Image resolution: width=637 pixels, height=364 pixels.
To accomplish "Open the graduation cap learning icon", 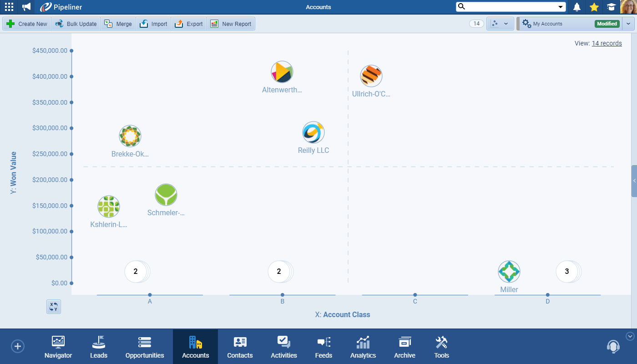I will tap(611, 7).
